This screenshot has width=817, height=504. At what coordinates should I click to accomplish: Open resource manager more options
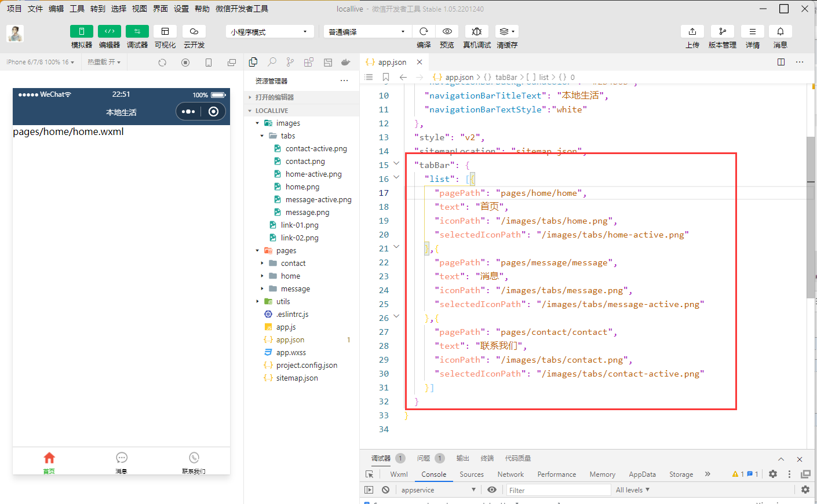[x=344, y=81]
